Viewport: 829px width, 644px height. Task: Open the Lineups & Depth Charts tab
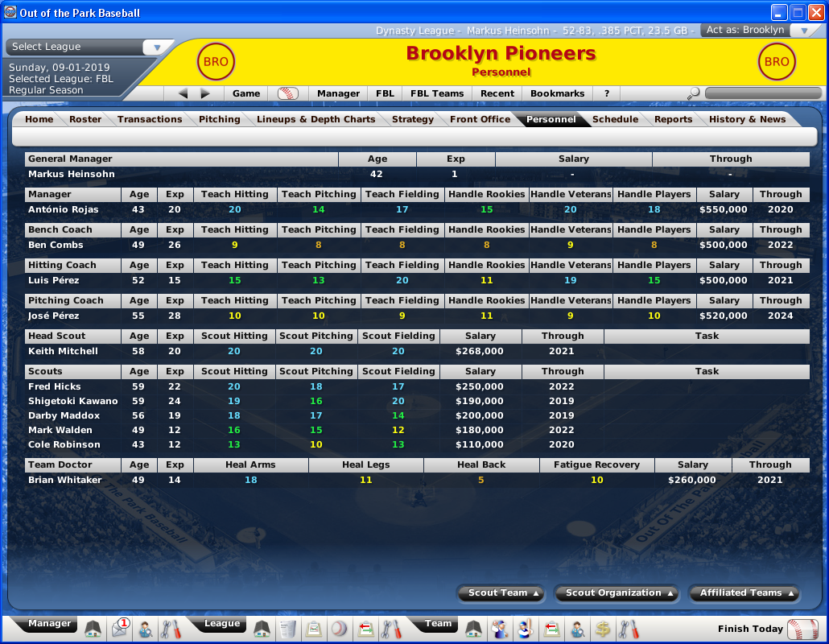pyautogui.click(x=316, y=119)
